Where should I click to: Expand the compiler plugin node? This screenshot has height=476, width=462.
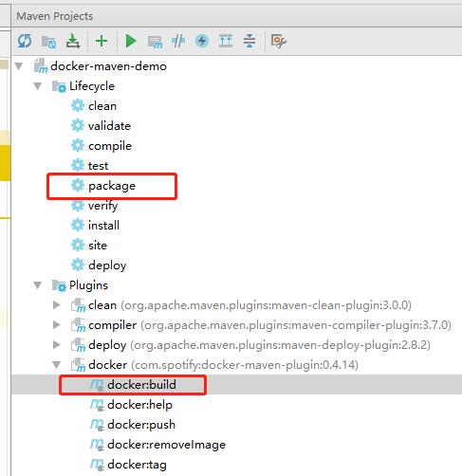coord(57,325)
